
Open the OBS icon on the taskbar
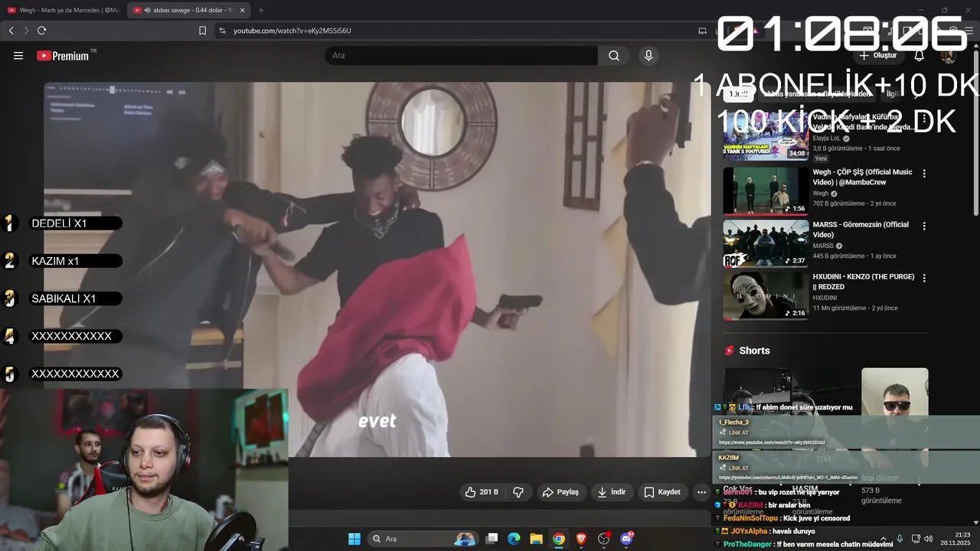604,539
